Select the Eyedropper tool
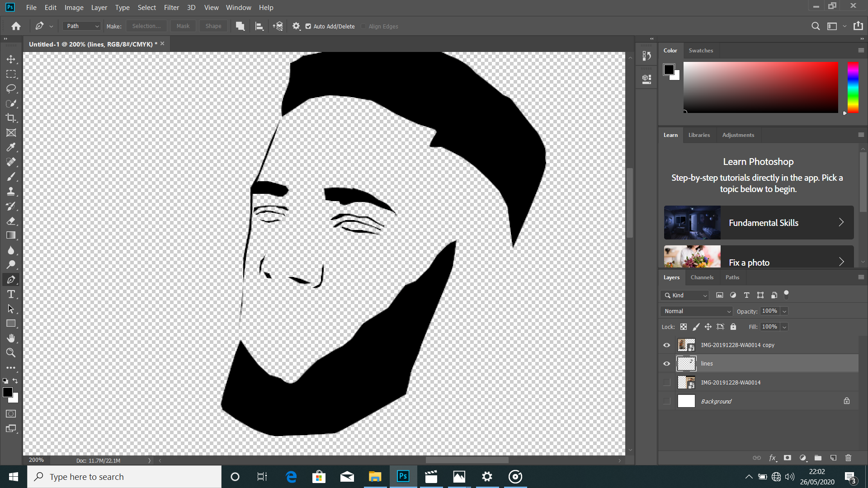 (11, 147)
